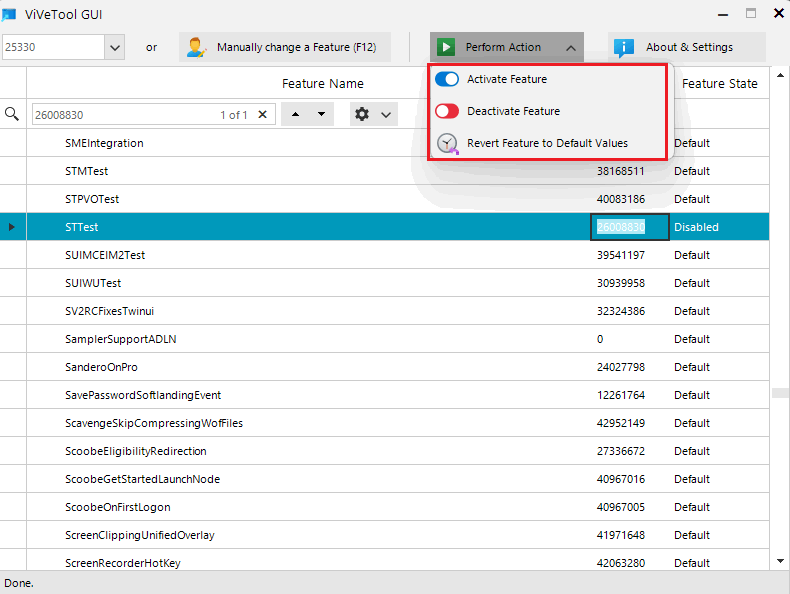Sort by Feature Name column header

[x=322, y=84]
